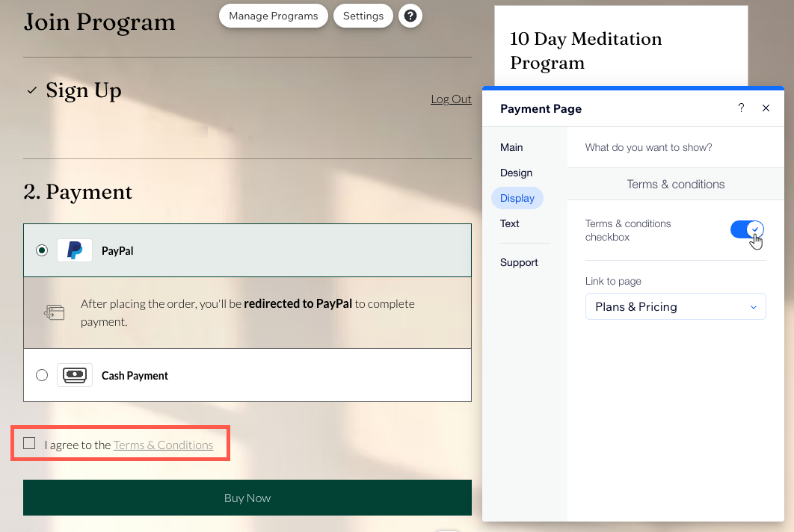Select the Cash Payment radio button
The height and width of the screenshot is (532, 794).
click(41, 375)
